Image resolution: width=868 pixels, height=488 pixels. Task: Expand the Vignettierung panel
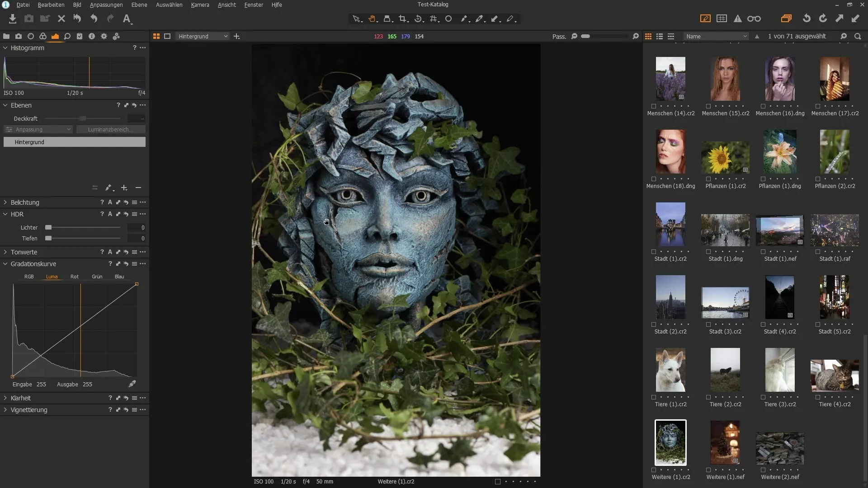[x=5, y=409]
